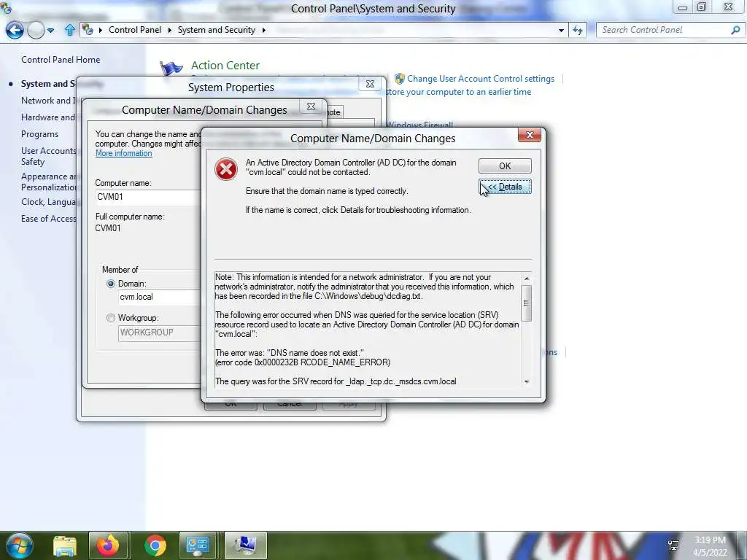Click the details box scrollbar thumb

526,303
